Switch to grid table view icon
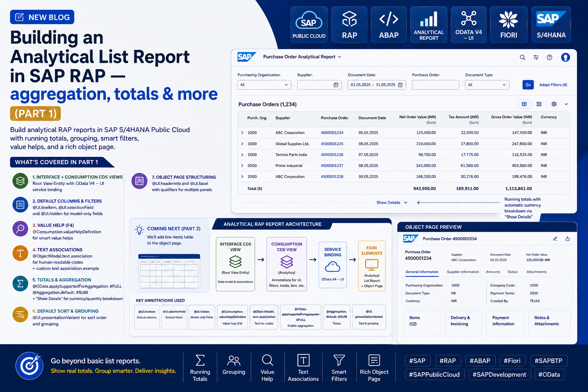 524,104
